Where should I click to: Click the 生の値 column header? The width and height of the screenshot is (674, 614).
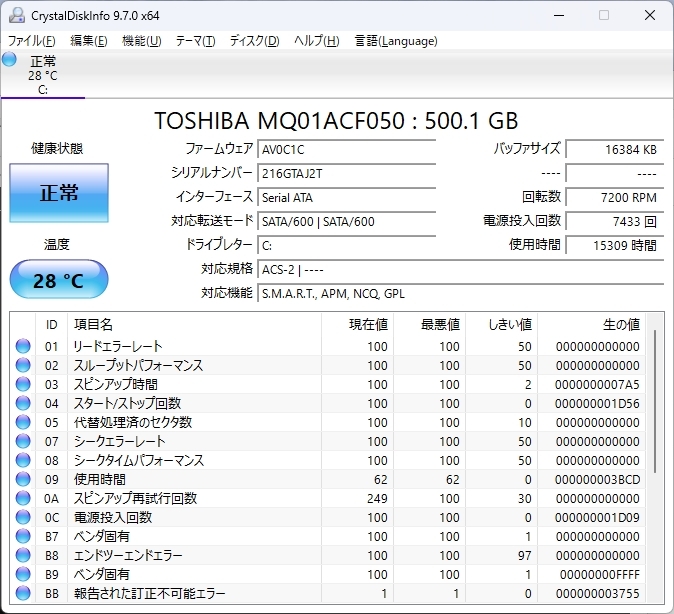[591, 325]
